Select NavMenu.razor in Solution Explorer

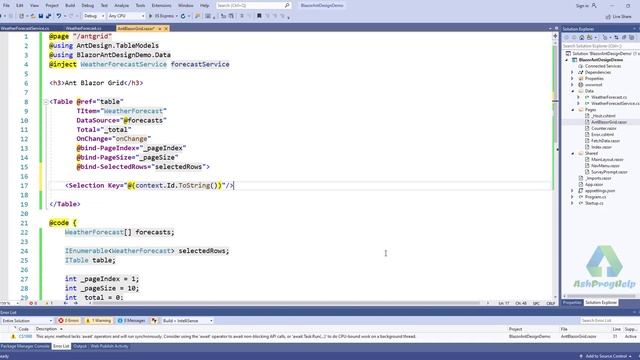point(605,166)
